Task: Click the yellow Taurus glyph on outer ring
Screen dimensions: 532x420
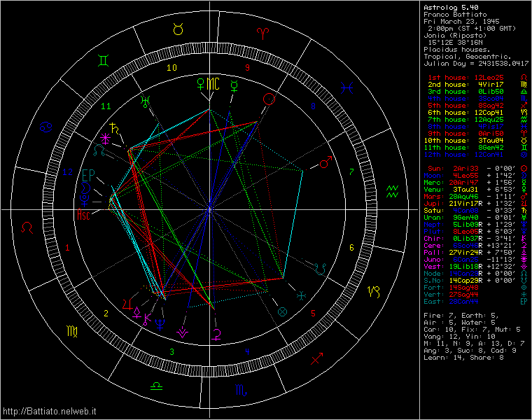Action: click(178, 29)
